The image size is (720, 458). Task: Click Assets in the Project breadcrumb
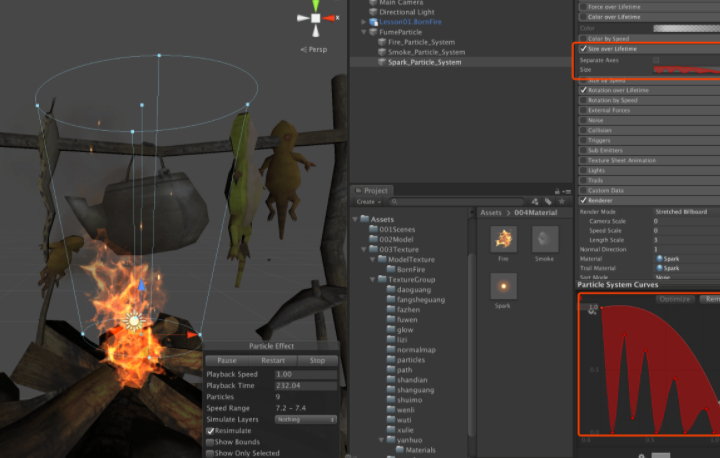click(490, 213)
